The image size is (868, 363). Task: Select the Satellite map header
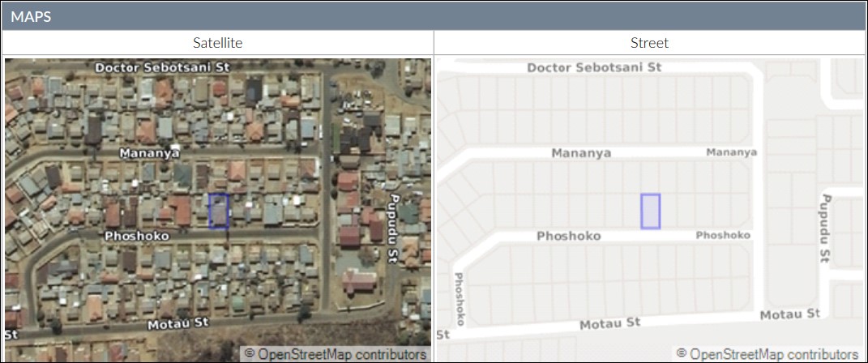(217, 43)
